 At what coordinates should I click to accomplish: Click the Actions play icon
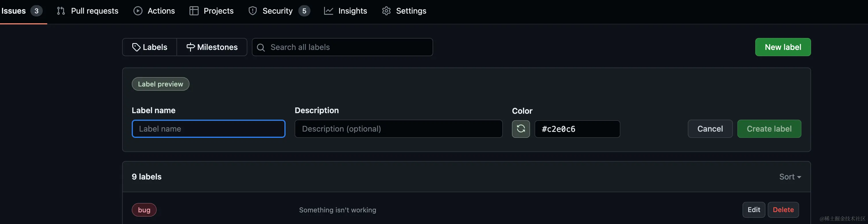pyautogui.click(x=138, y=11)
